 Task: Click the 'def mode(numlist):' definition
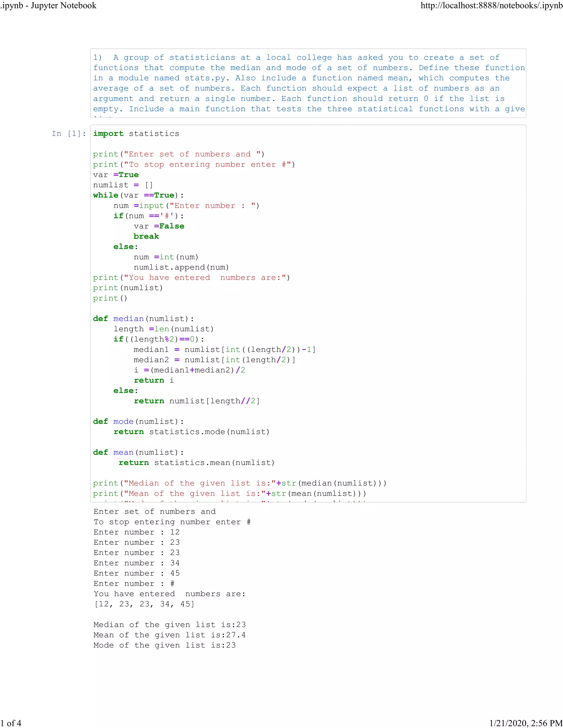click(139, 421)
